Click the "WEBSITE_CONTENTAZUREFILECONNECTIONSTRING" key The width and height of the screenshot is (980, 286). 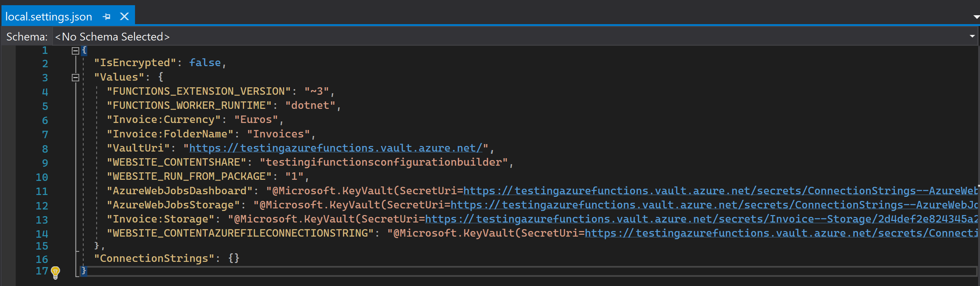pyautogui.click(x=240, y=233)
